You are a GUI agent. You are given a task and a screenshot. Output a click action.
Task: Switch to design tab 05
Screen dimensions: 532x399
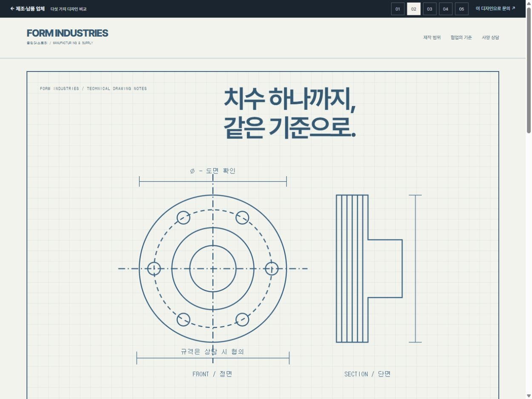tap(461, 9)
